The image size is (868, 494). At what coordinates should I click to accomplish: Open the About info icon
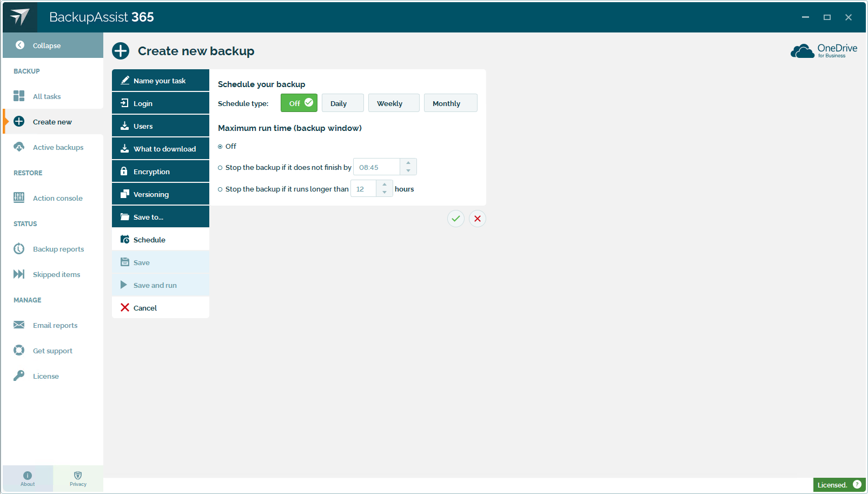pyautogui.click(x=28, y=476)
